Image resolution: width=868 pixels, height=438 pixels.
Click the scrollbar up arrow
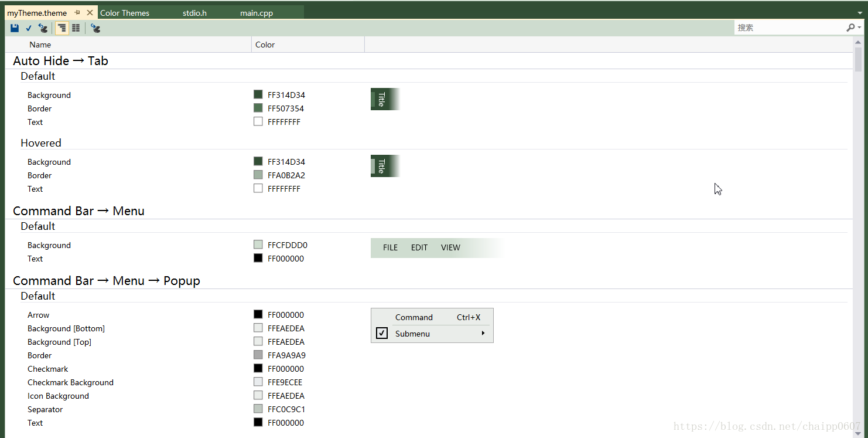[x=859, y=42]
